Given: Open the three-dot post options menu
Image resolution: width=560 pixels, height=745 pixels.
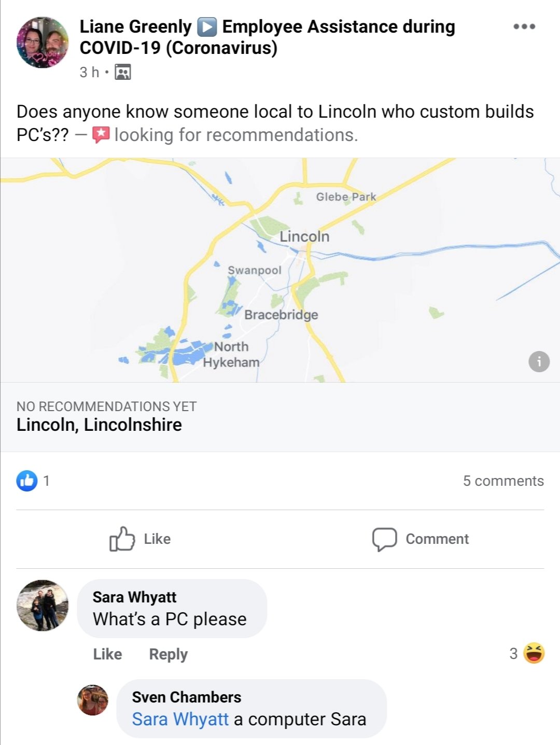Looking at the screenshot, I should tap(524, 27).
